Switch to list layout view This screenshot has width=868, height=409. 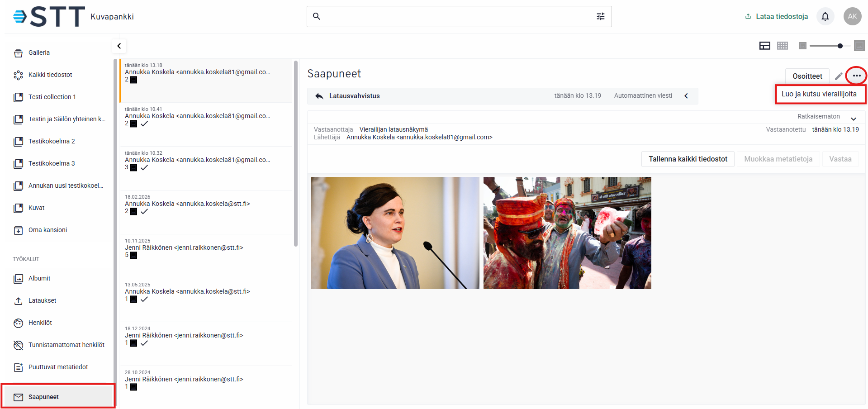pos(764,46)
